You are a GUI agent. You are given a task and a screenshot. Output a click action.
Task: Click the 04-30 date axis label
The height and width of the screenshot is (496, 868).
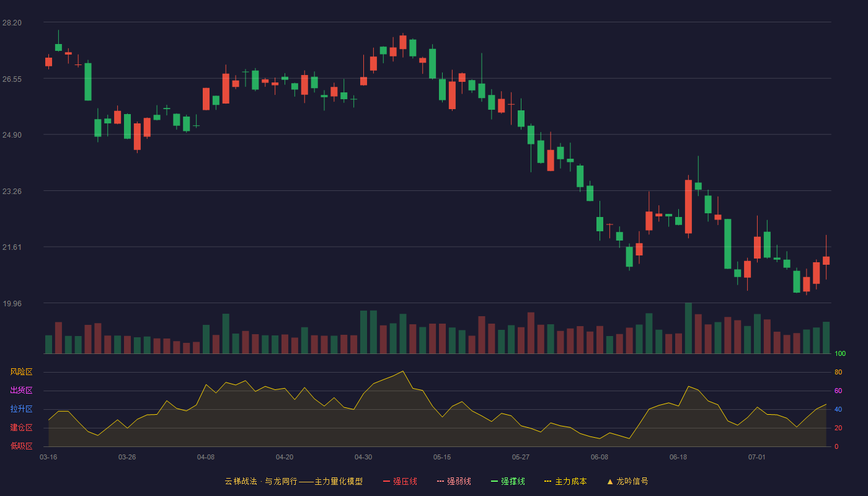point(363,457)
